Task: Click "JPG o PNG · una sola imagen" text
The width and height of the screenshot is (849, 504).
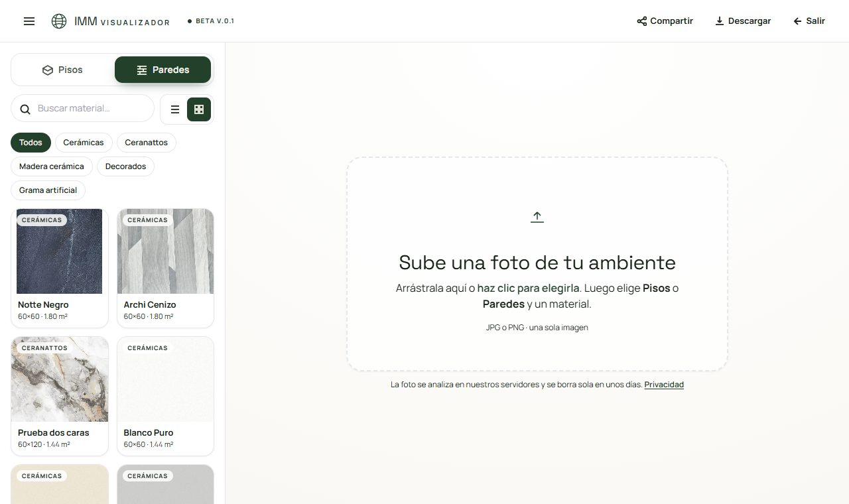Action: click(x=537, y=328)
